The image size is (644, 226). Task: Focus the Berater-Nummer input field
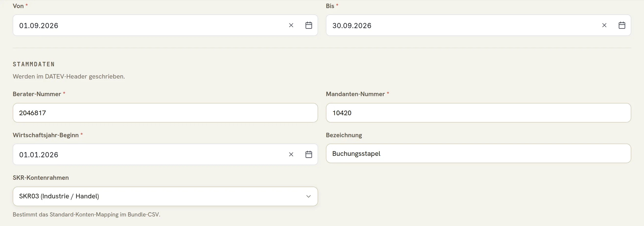point(165,113)
